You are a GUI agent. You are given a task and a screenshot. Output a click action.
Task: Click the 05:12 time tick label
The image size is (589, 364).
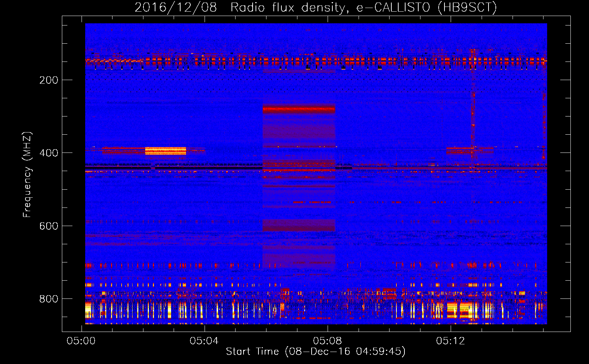[x=451, y=341]
